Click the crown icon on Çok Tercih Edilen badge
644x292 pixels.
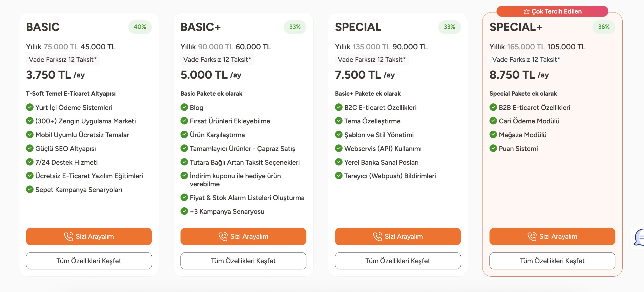[527, 11]
